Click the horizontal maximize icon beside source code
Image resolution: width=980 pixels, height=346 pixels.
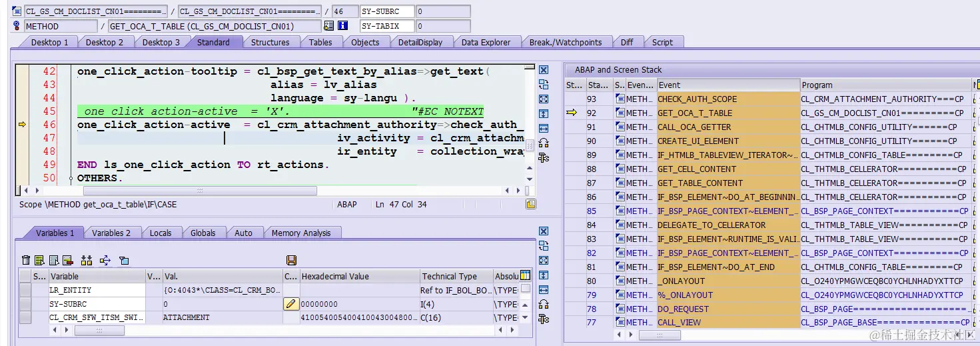pos(544,128)
